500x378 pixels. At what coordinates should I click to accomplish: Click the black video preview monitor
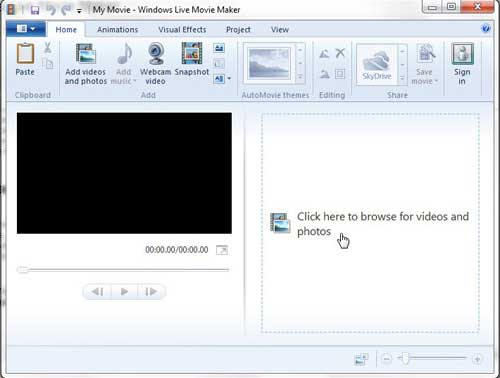pyautogui.click(x=124, y=173)
